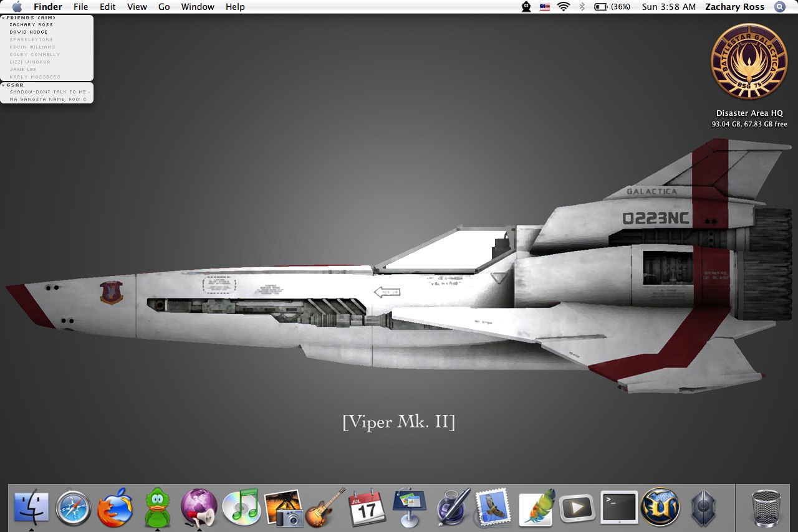The width and height of the screenshot is (798, 532).
Task: Open Mail stamp icon in dock
Action: point(493,507)
